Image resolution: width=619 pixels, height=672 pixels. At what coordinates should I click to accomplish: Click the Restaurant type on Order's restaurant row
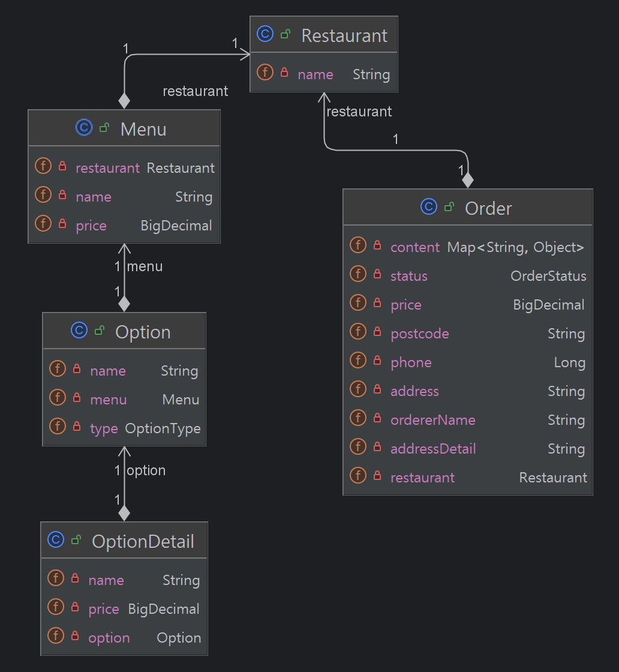553,478
